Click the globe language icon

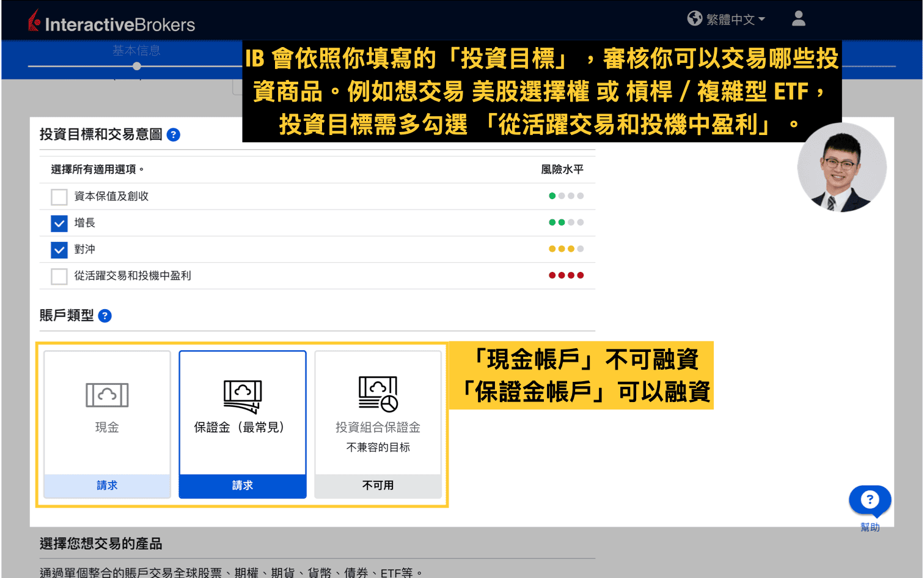[695, 18]
